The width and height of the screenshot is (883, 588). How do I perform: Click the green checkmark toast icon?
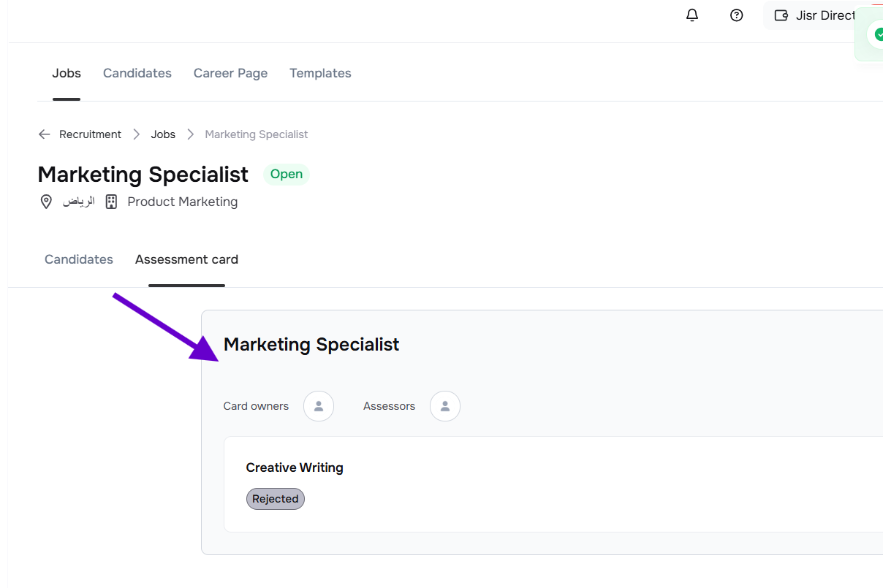[x=877, y=34]
